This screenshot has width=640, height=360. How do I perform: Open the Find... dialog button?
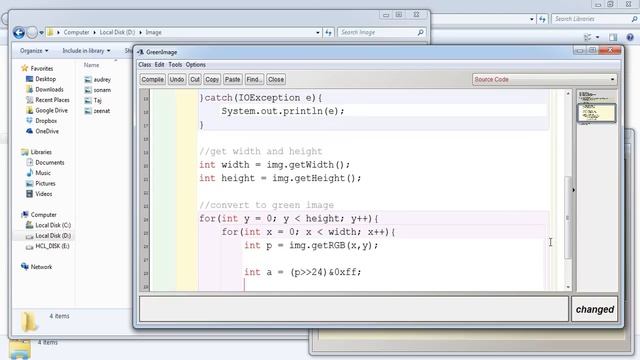pos(254,79)
